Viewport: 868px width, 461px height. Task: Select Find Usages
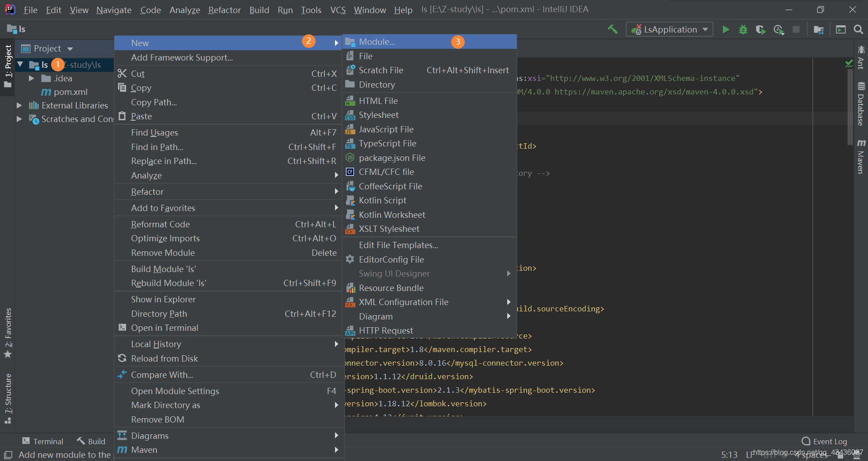[229, 132]
